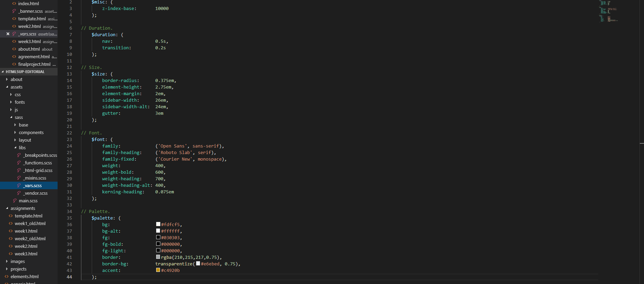The width and height of the screenshot is (644, 284).
Task: Open about.html in open editors list
Action: point(29,49)
